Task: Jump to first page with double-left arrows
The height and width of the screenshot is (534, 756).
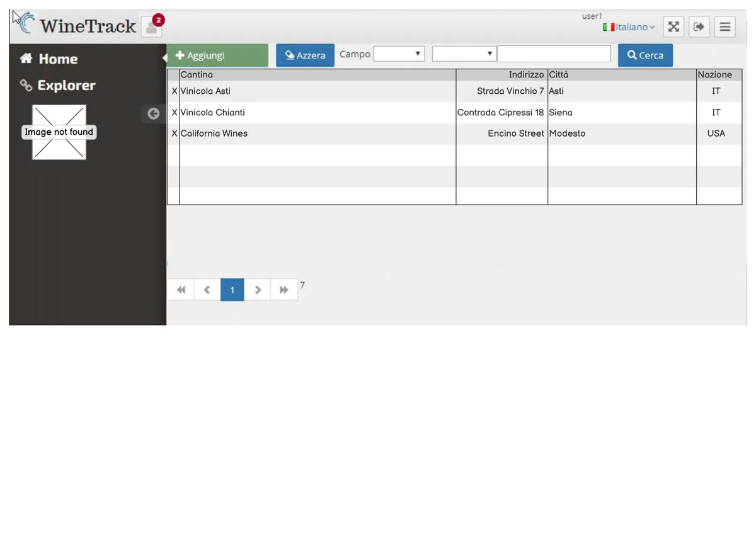Action: [181, 290]
